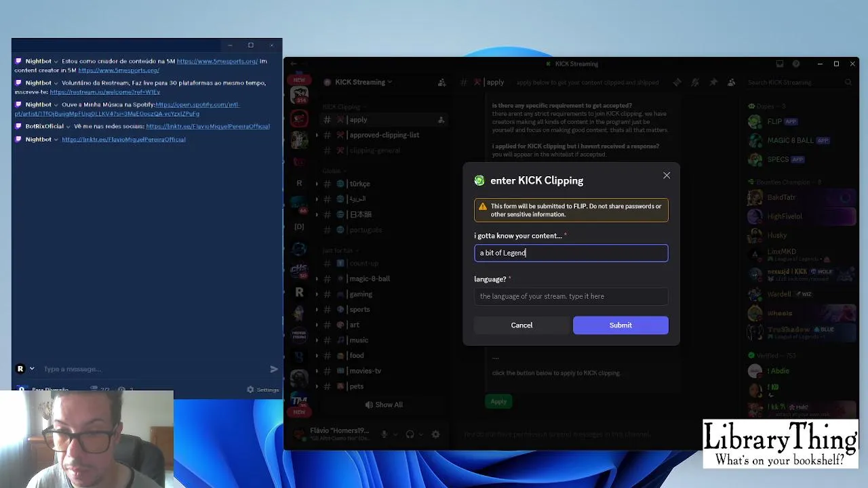
Task: Open Husky member profile
Action: pyautogui.click(x=800, y=235)
